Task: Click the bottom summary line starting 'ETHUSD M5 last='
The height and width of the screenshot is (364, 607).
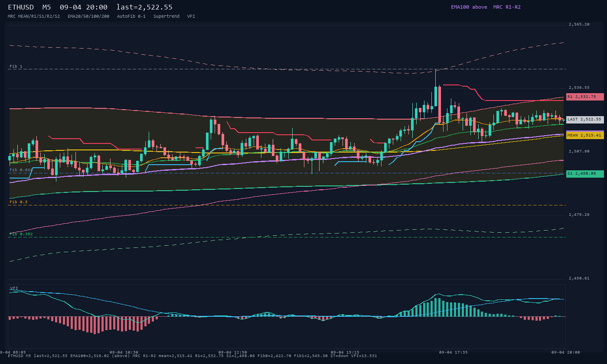Action: pyautogui.click(x=193, y=356)
